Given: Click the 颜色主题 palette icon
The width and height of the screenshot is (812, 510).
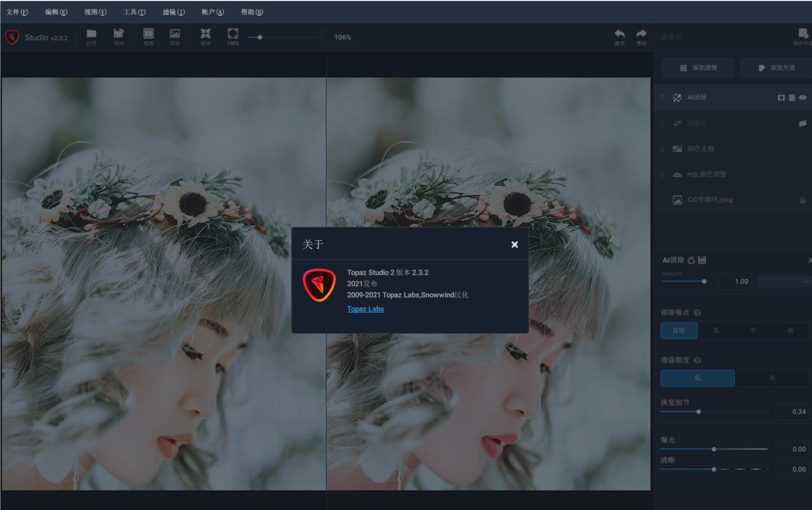Looking at the screenshot, I should click(x=677, y=149).
